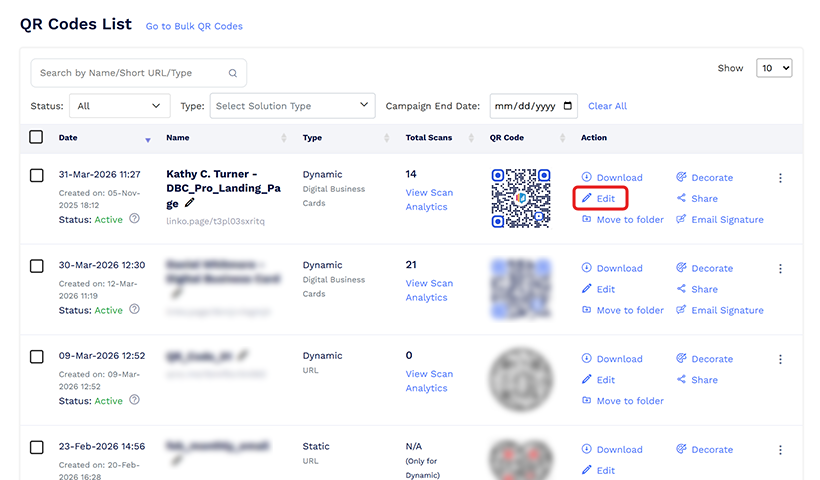Viewport: 820px width, 480px height.
Task: Sort by Type column arrows
Action: point(387,138)
